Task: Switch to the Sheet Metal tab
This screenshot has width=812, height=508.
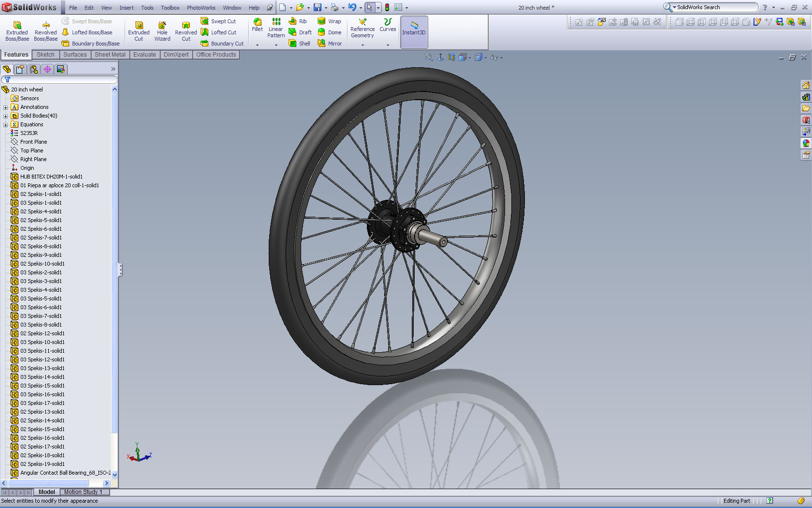Action: click(110, 55)
